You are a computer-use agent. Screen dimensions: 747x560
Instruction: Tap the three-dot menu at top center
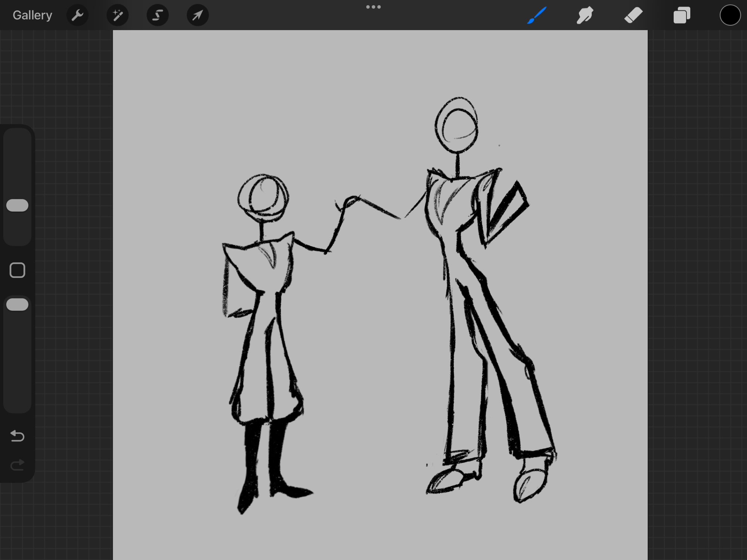tap(373, 7)
